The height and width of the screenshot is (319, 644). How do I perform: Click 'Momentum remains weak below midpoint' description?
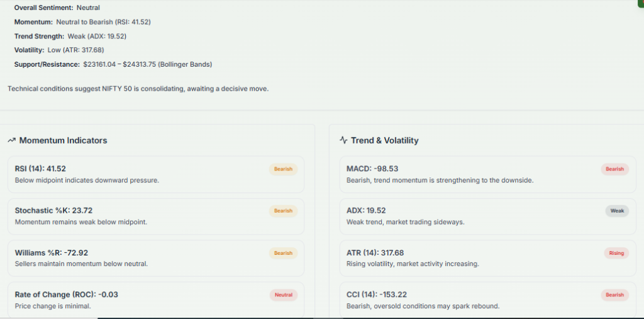coord(81,222)
